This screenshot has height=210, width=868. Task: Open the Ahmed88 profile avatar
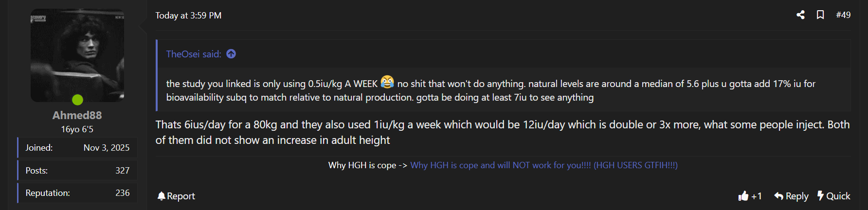(77, 55)
